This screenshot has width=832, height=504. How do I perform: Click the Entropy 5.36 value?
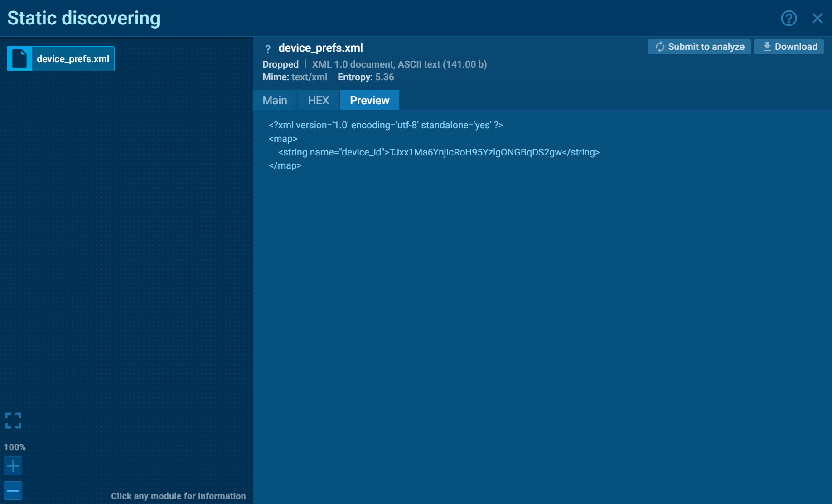point(384,77)
